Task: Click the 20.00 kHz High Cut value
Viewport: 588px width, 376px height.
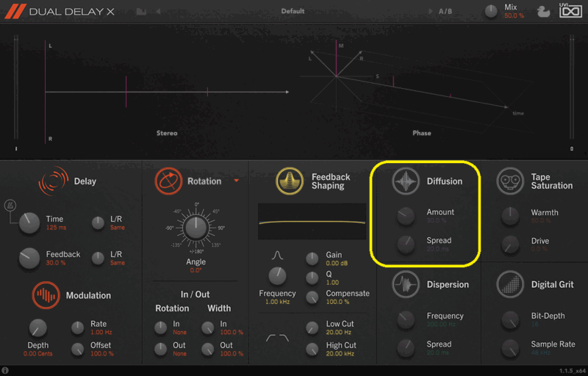Action: tap(340, 353)
